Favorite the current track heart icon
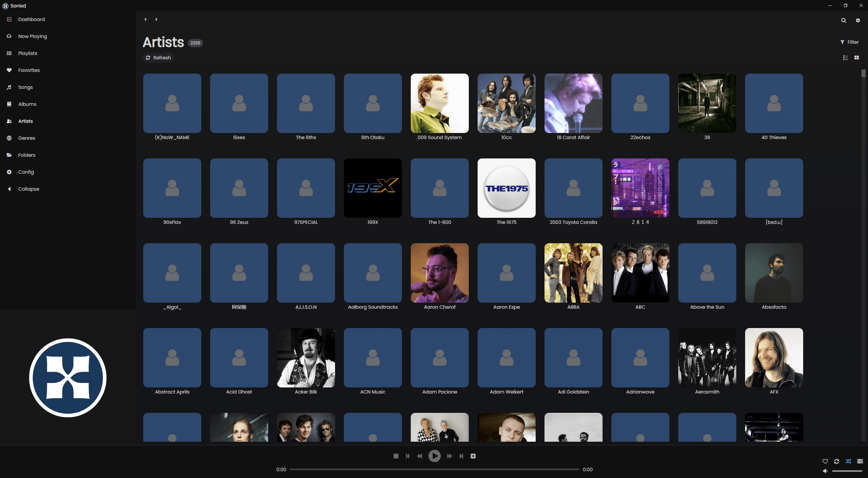The height and width of the screenshot is (478, 868). (x=825, y=461)
